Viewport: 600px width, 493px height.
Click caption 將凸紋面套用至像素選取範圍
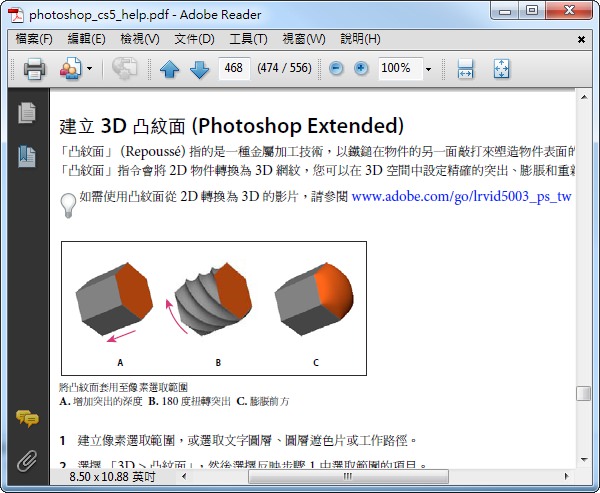click(x=123, y=387)
